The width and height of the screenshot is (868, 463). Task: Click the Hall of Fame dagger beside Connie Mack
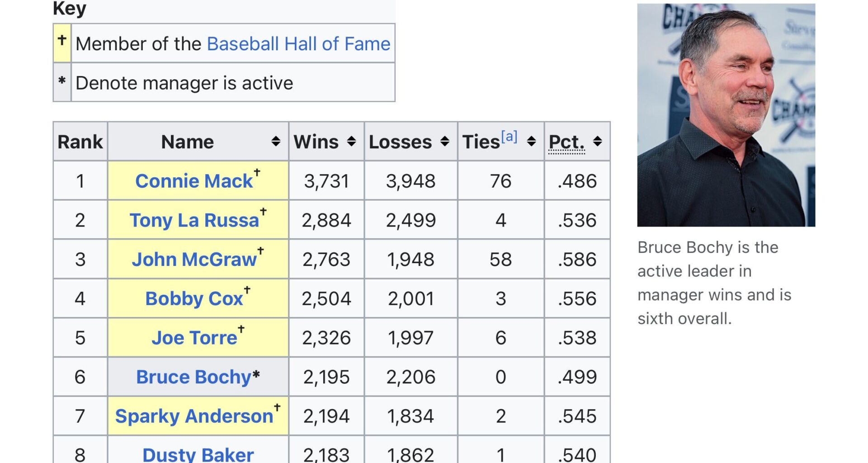coord(257,172)
